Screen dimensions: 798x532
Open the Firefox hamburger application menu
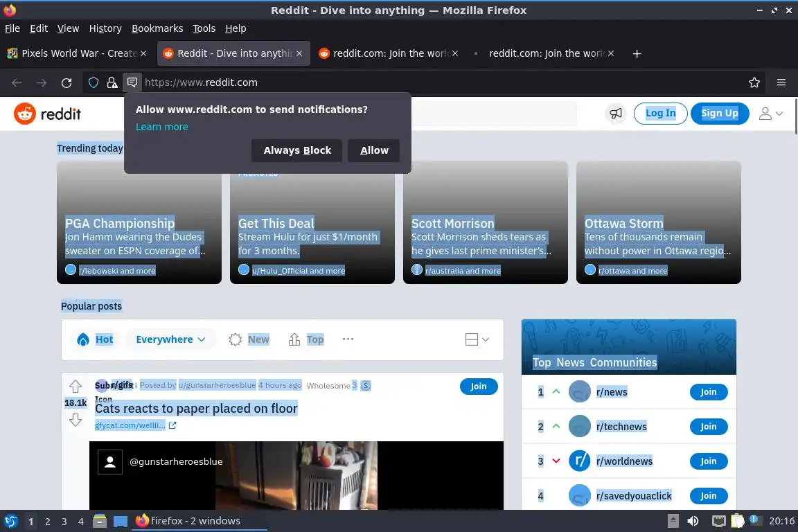781,82
